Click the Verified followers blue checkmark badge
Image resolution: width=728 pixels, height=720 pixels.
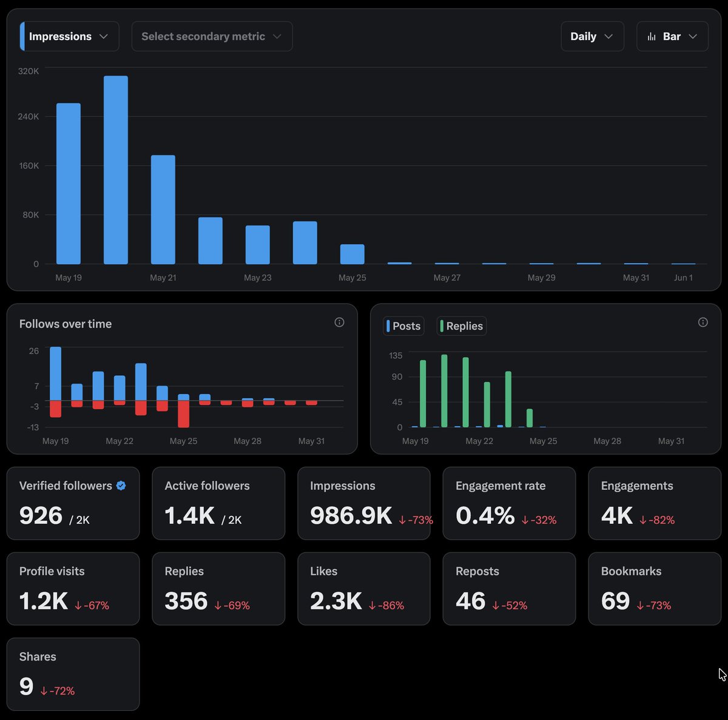pyautogui.click(x=121, y=486)
